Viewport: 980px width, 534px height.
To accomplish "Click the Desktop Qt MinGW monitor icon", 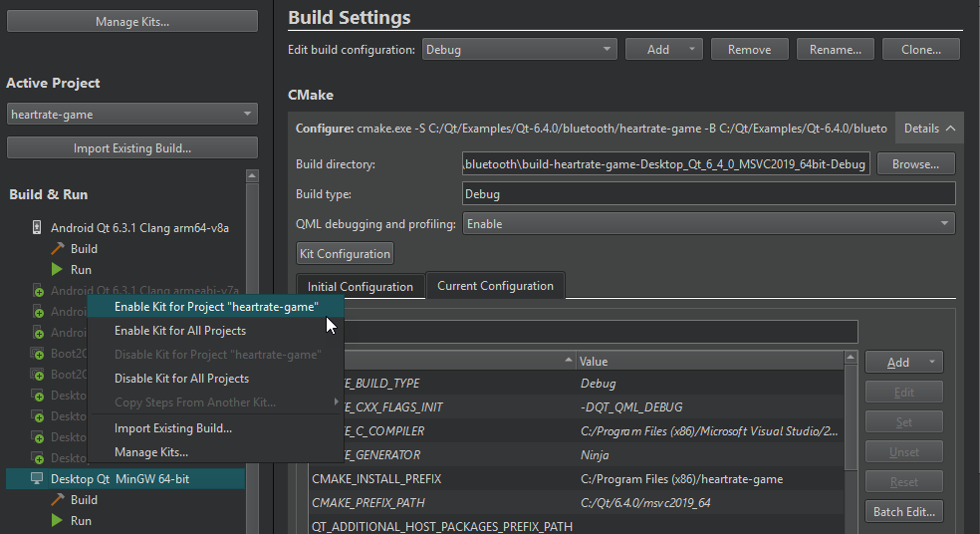I will pyautogui.click(x=38, y=479).
